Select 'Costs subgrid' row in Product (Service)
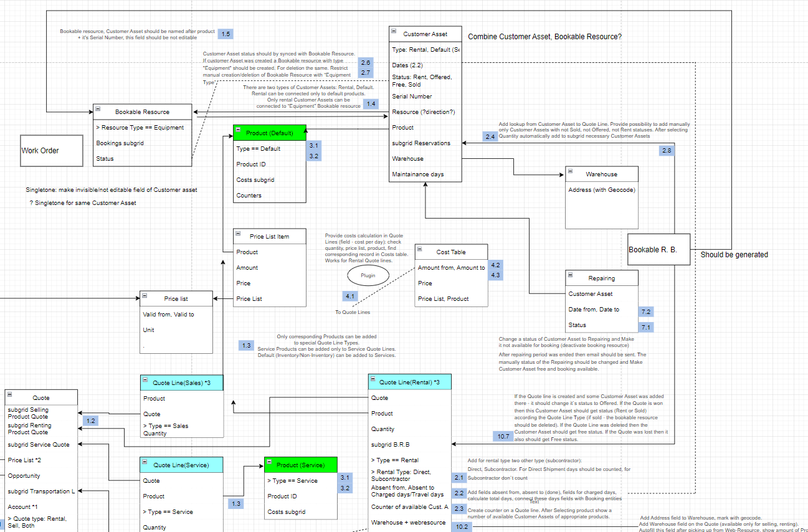The width and height of the screenshot is (808, 532). (301, 512)
